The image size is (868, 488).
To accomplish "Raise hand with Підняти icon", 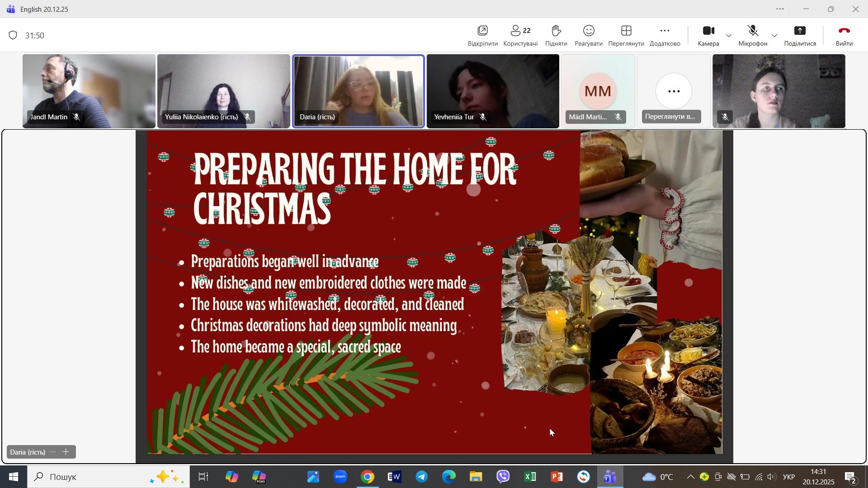I will pos(556,31).
